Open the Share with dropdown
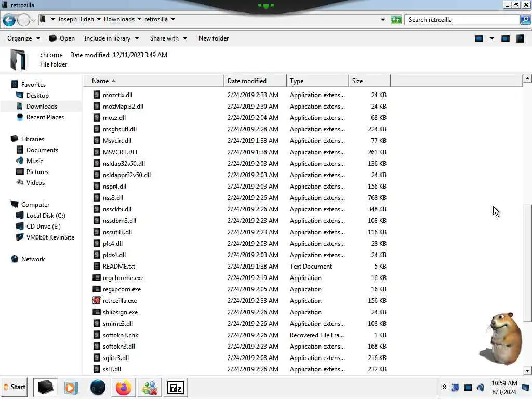 [x=168, y=38]
